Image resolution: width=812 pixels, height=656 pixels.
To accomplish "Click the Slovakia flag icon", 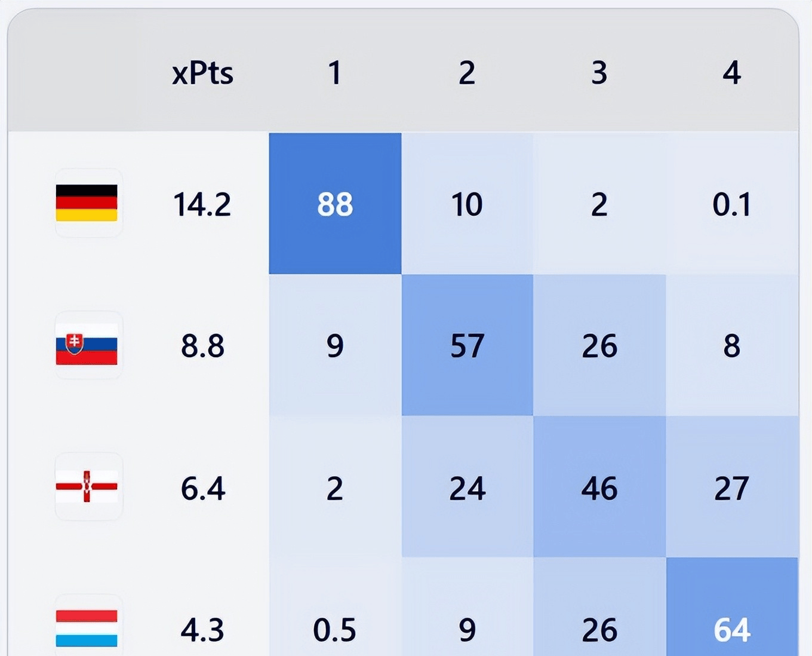I will [87, 345].
